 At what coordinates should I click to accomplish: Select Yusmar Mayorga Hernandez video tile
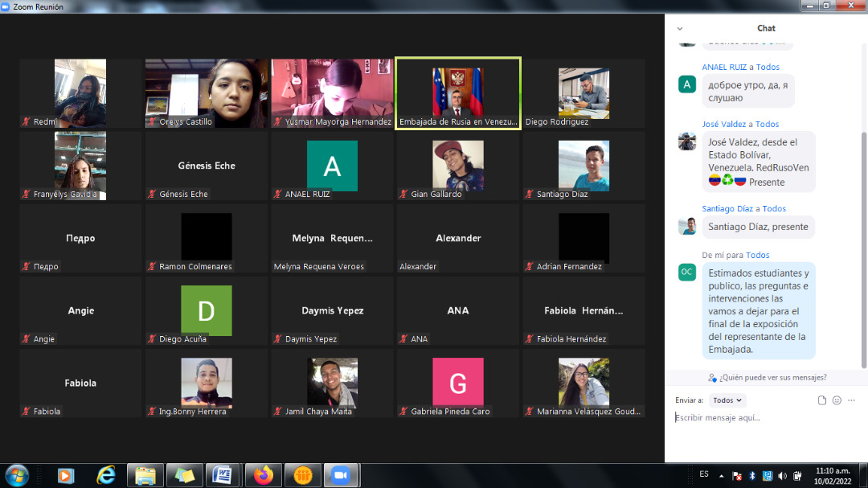(x=332, y=93)
